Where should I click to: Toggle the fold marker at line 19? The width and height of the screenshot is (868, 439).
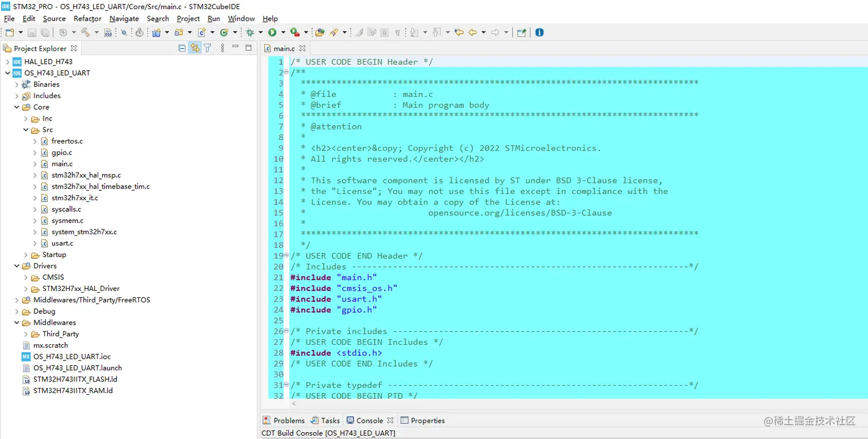tap(286, 255)
